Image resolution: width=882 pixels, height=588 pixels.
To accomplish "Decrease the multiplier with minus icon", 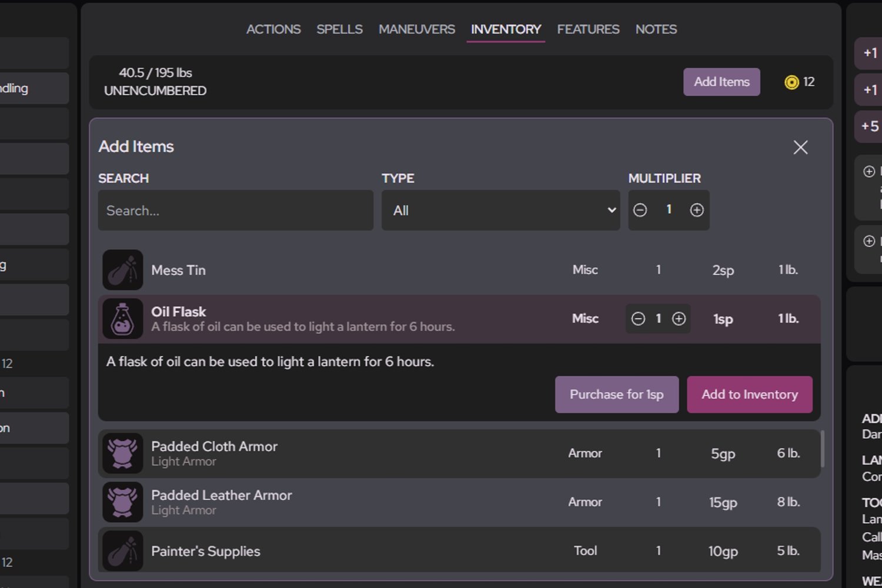I will [640, 211].
